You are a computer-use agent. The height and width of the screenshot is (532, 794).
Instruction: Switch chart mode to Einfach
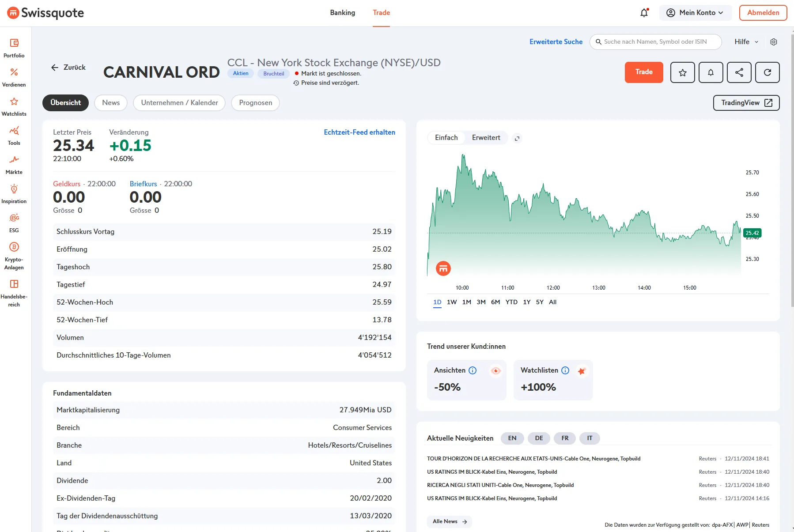pyautogui.click(x=446, y=138)
